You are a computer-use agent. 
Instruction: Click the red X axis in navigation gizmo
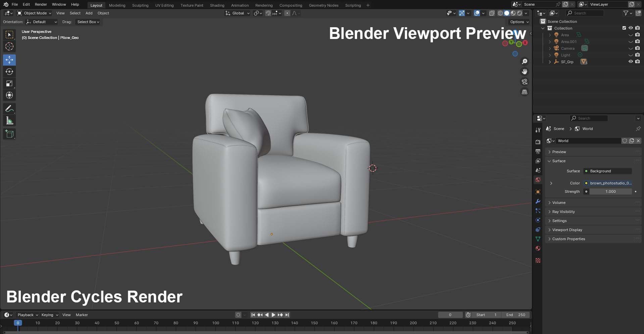(525, 43)
